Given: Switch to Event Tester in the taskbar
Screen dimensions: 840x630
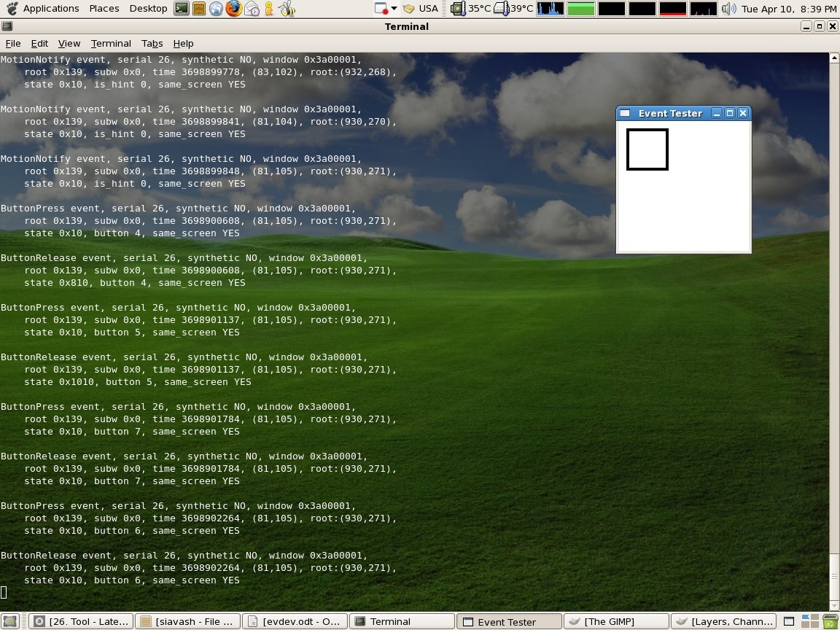Looking at the screenshot, I should (509, 621).
